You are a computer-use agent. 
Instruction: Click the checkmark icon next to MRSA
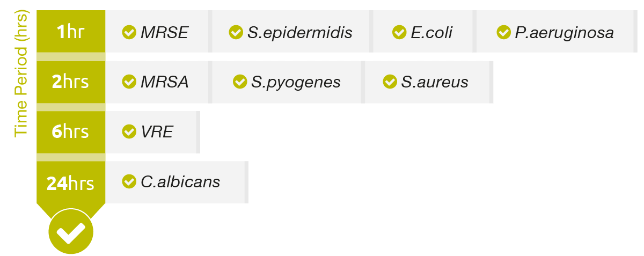129,82
